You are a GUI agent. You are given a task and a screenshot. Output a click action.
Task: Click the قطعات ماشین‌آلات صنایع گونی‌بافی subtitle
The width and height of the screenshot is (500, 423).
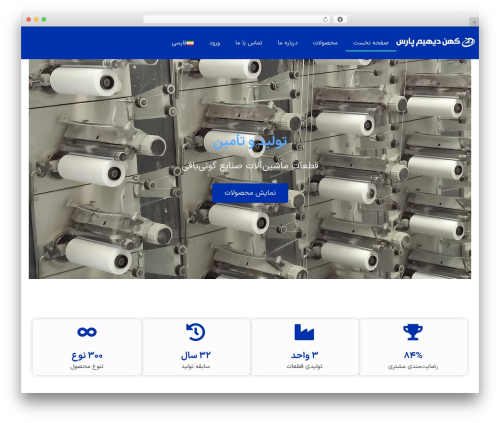250,165
